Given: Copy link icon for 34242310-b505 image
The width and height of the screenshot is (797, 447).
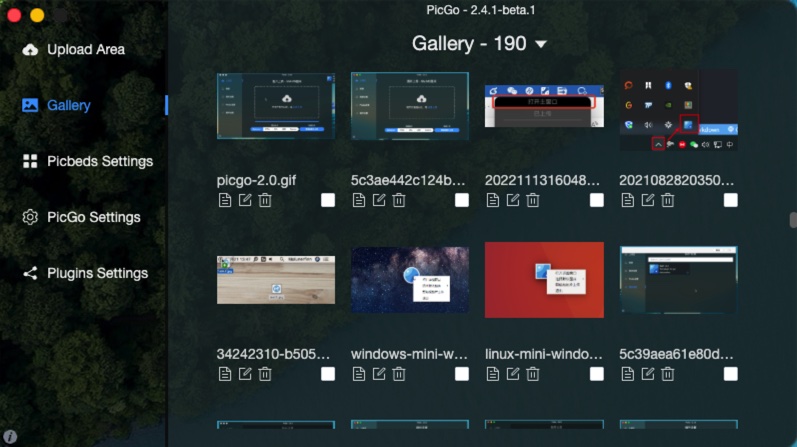Looking at the screenshot, I should (x=225, y=374).
